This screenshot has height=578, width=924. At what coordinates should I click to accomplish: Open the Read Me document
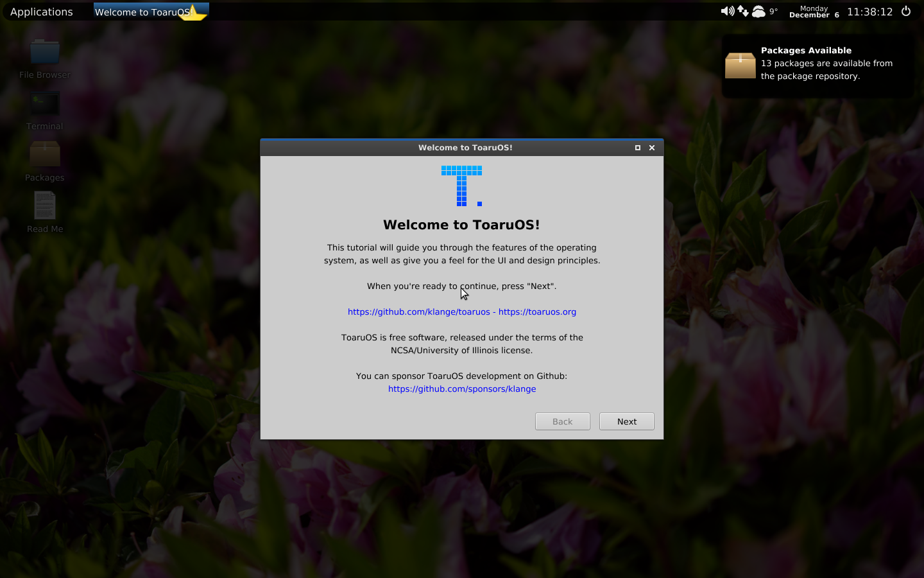44,206
